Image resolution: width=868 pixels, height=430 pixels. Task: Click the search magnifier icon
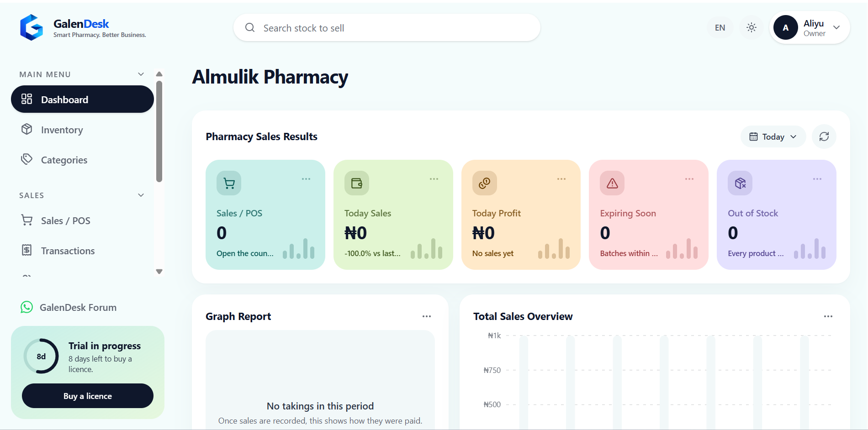coord(250,28)
